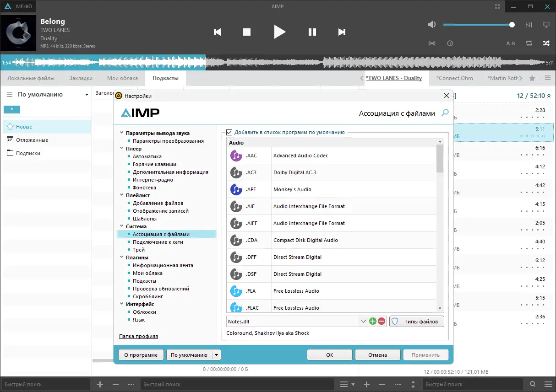Open Обложки interface settings

coord(144,312)
